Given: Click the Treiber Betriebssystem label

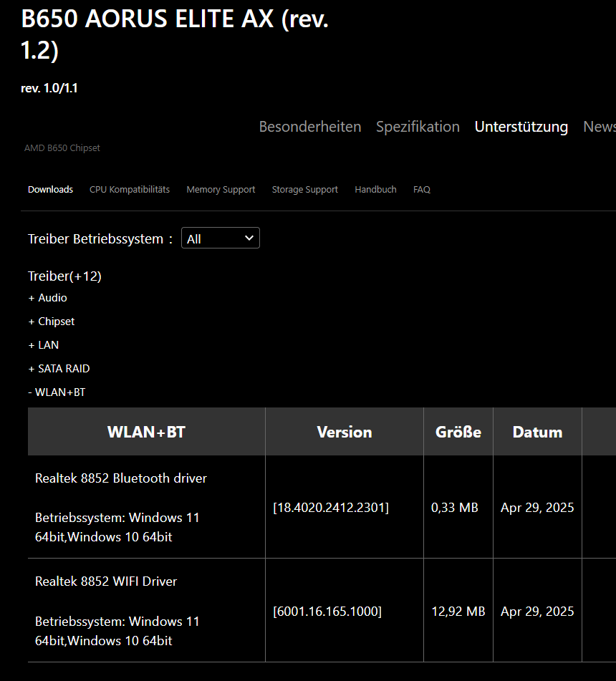Looking at the screenshot, I should (x=100, y=239).
